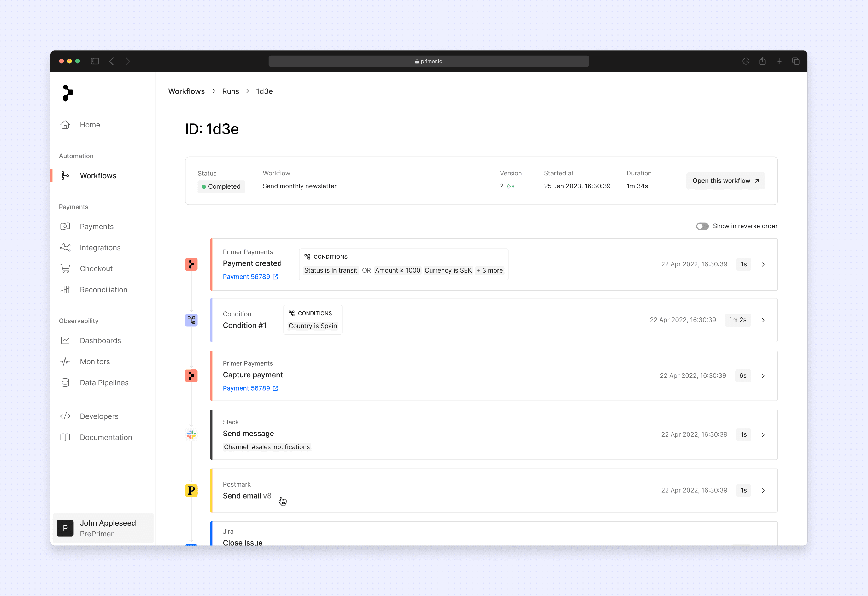Click the Completed status badge
The width and height of the screenshot is (868, 596).
coord(221,186)
